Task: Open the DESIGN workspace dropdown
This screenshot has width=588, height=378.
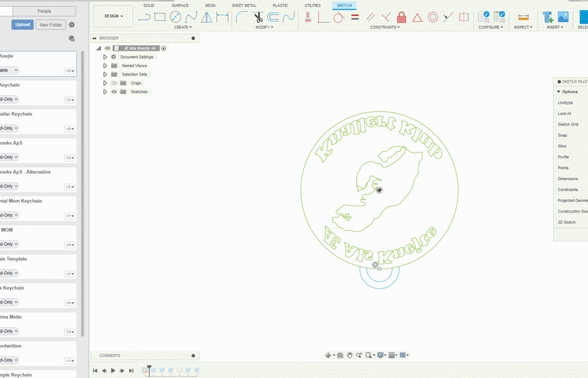Action: pos(114,16)
